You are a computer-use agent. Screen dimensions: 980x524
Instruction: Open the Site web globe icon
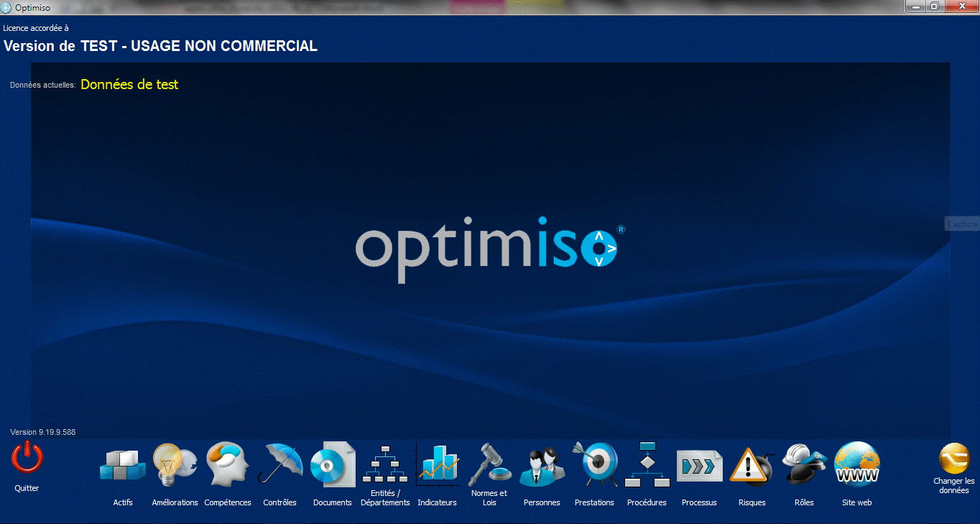coord(856,464)
